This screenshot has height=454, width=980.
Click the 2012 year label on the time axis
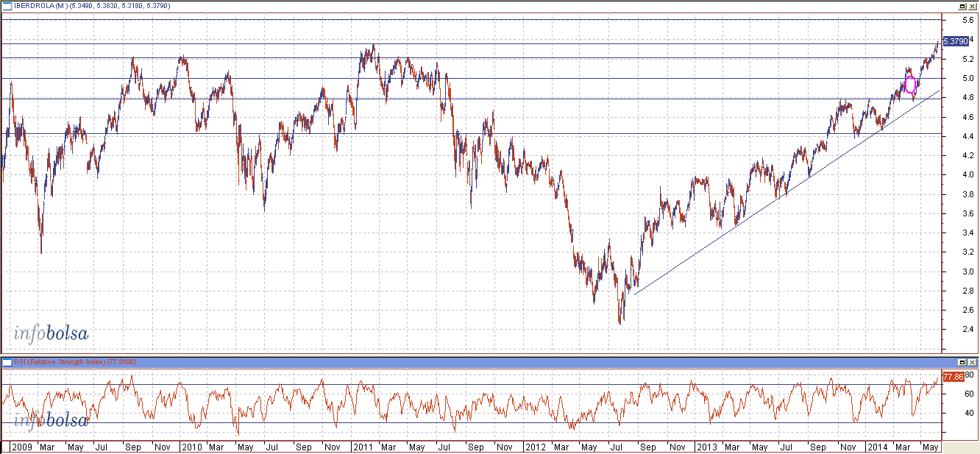coord(534,447)
